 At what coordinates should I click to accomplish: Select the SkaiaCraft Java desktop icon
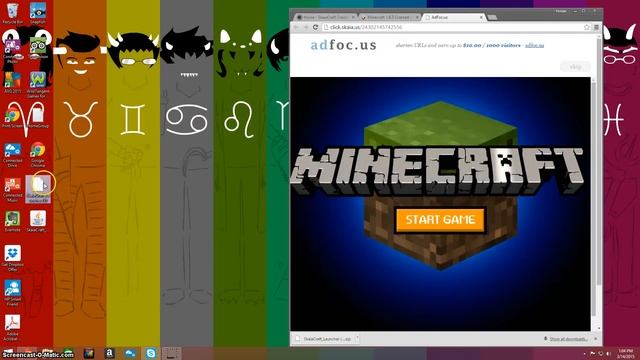(x=38, y=221)
